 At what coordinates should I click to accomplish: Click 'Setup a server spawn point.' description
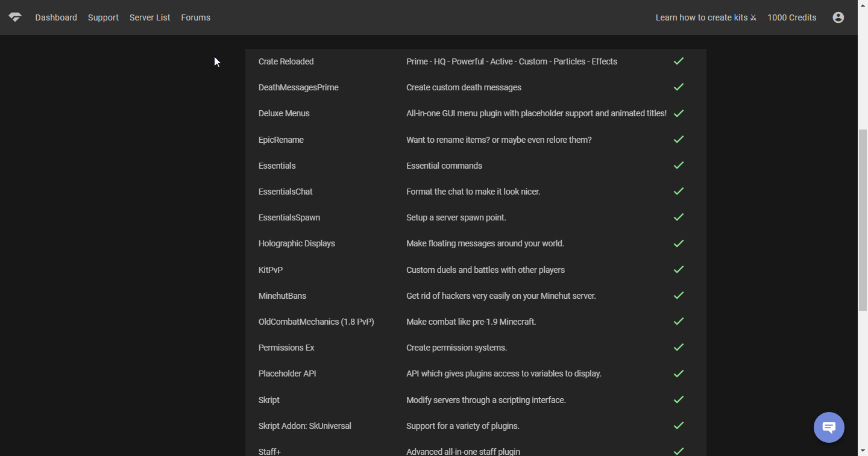point(456,217)
